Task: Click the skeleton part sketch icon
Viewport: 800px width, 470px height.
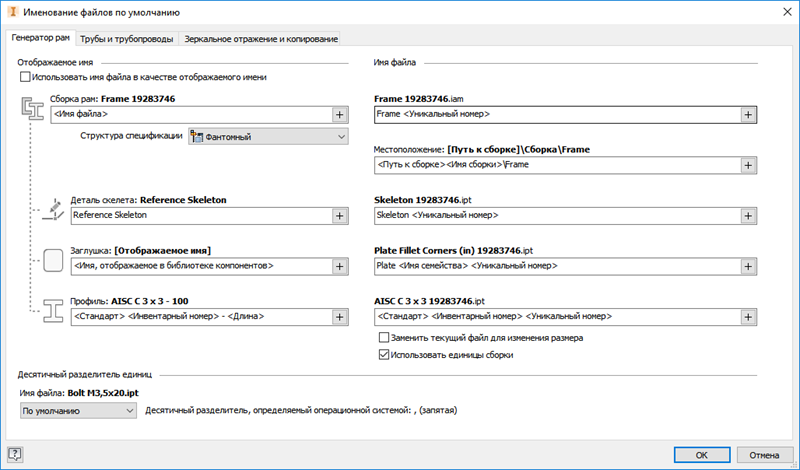Action: (53, 210)
